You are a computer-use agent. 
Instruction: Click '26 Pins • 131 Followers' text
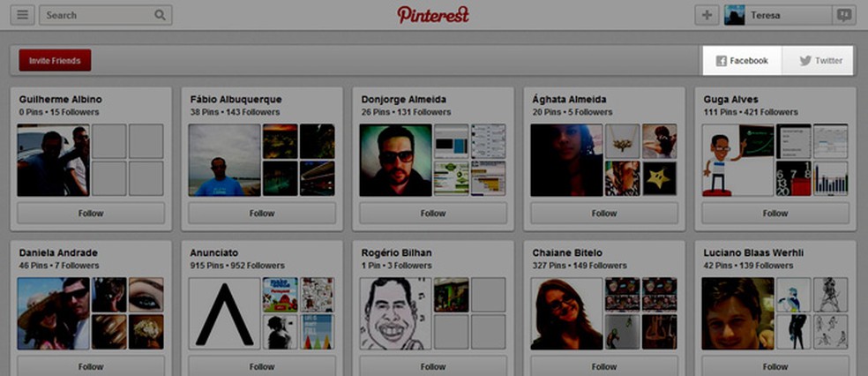pyautogui.click(x=406, y=112)
